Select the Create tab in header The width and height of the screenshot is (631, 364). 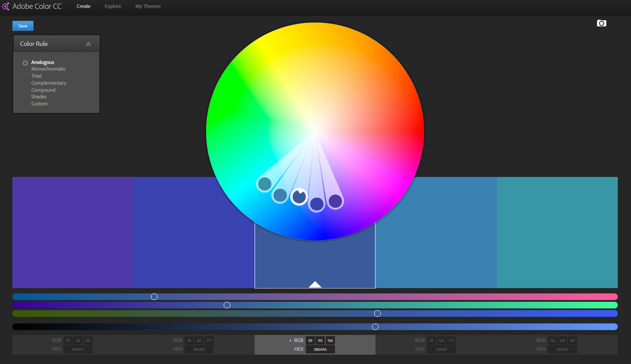(83, 7)
